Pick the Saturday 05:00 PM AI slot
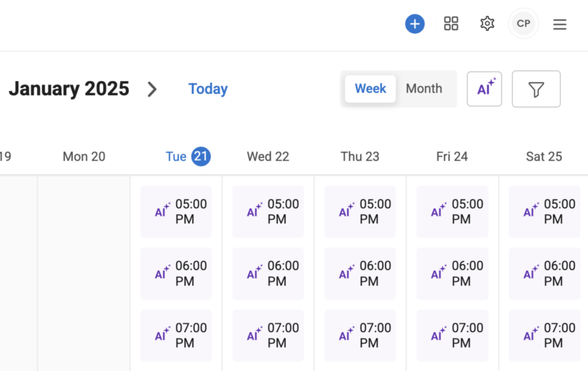 pyautogui.click(x=544, y=211)
